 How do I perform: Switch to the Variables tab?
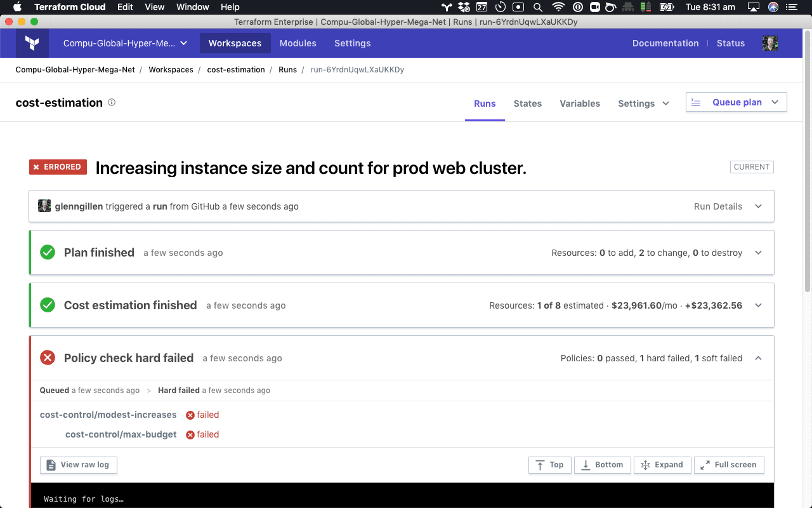(579, 104)
